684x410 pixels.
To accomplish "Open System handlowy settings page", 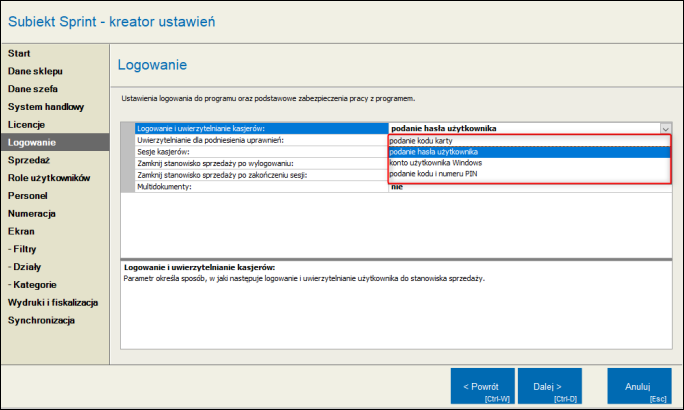I will click(x=46, y=106).
